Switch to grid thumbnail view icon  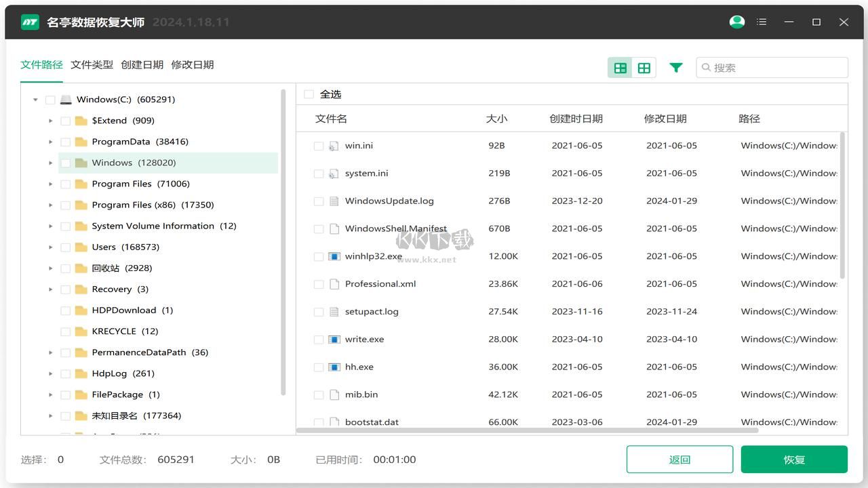[x=644, y=68]
